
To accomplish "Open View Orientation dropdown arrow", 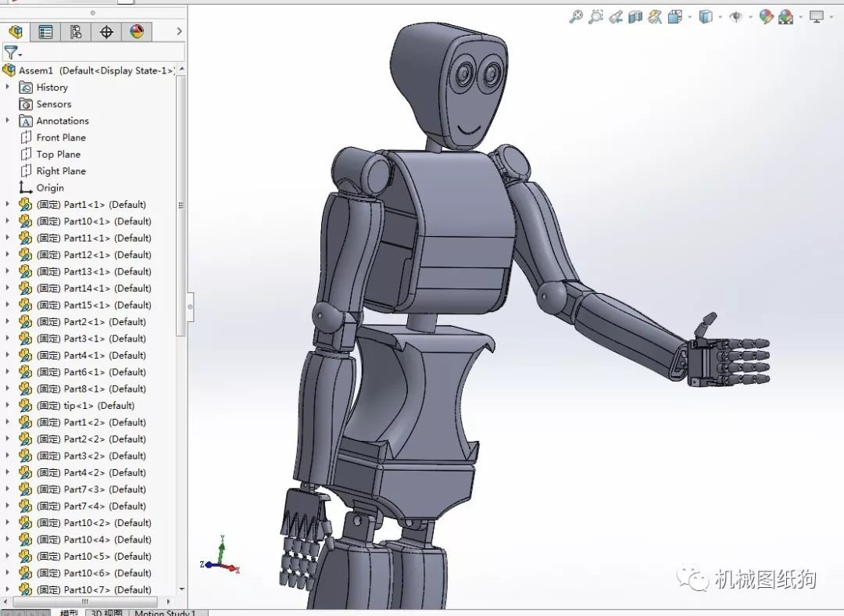I will coord(689,18).
